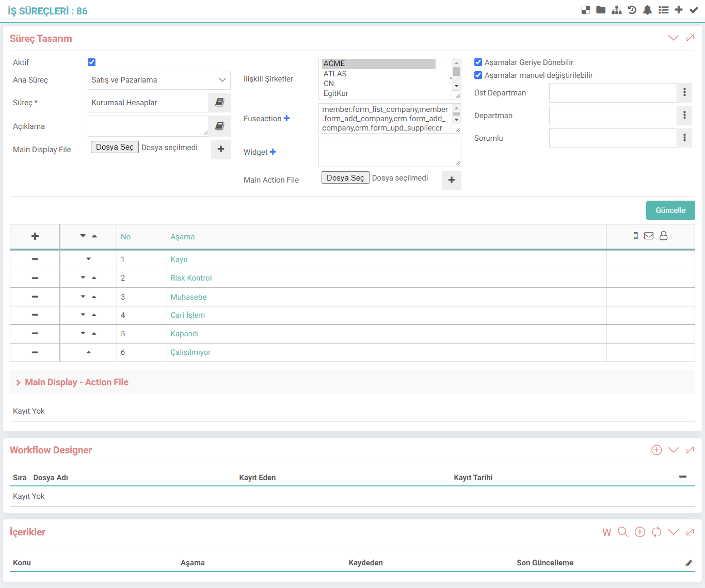Viewport: 705px width, 588px height.
Task: Click the Üst Departman input field
Action: 613,93
